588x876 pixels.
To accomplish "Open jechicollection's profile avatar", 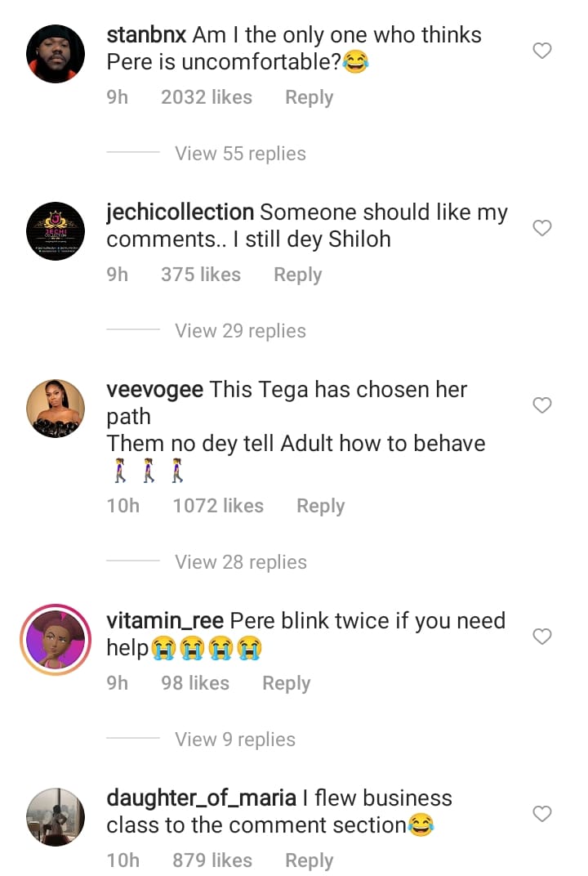I will 56,231.
